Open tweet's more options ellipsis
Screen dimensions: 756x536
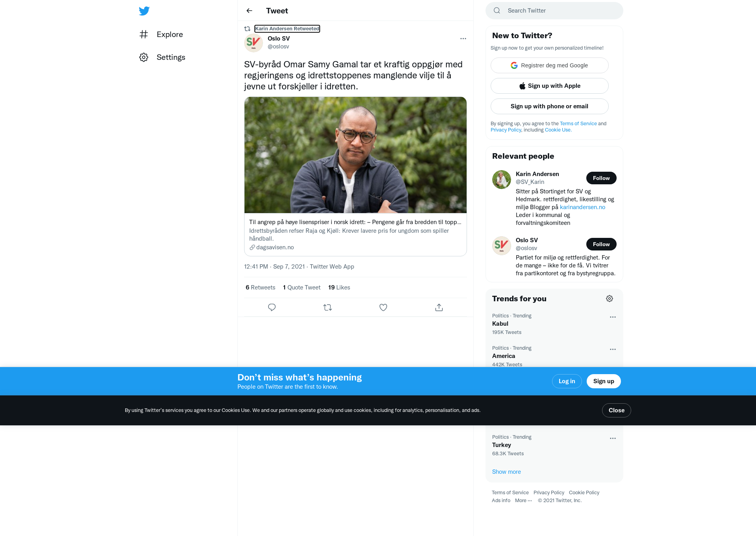pos(463,39)
